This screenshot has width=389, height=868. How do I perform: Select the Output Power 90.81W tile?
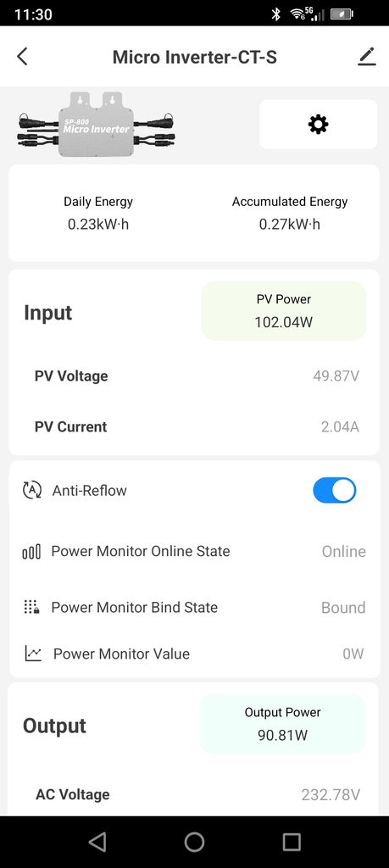[283, 724]
